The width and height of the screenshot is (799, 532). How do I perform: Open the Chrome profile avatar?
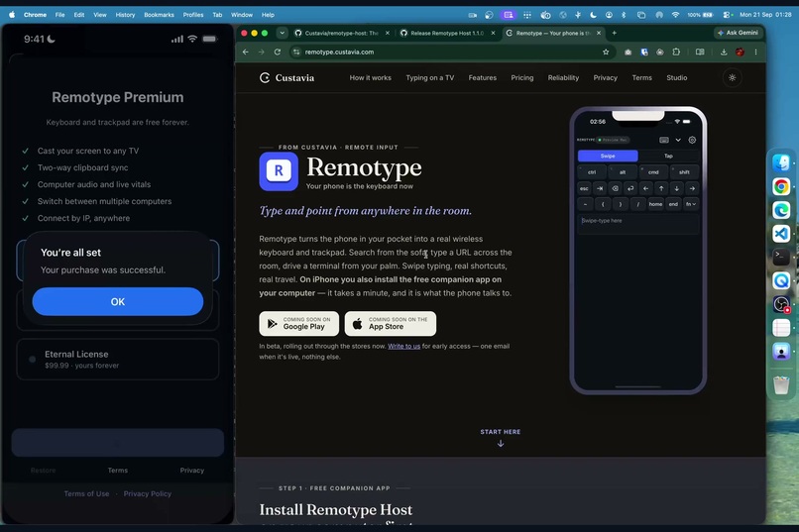tap(740, 52)
